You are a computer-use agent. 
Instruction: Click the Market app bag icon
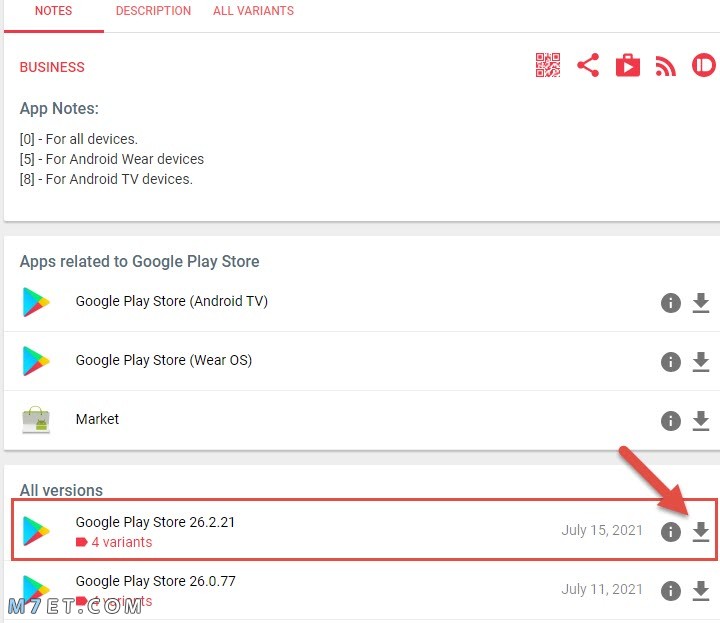(x=36, y=420)
